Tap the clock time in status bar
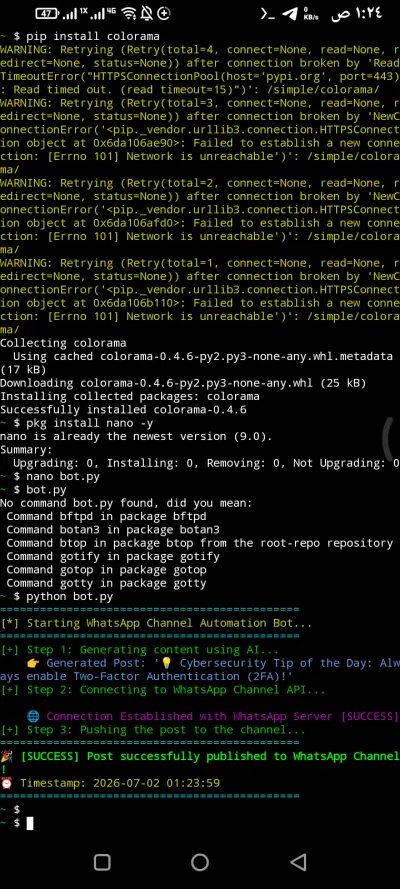400x889 pixels. (358, 13)
